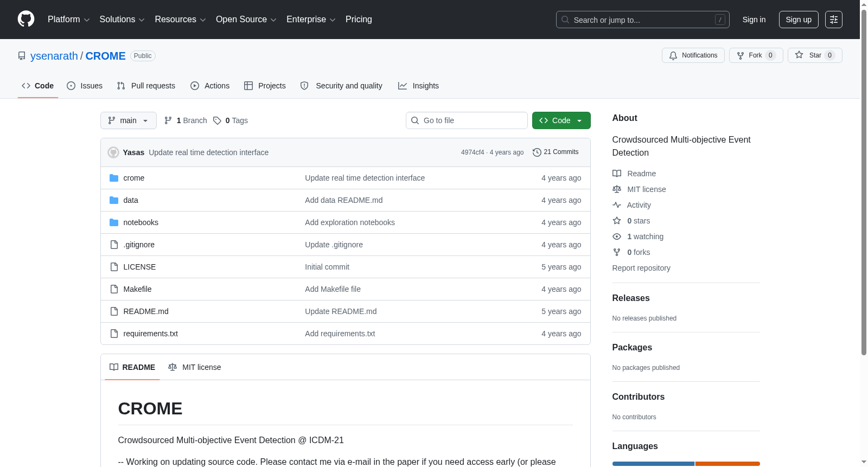This screenshot has height=467, width=868.
Task: Star the CROME repository
Action: click(x=815, y=55)
